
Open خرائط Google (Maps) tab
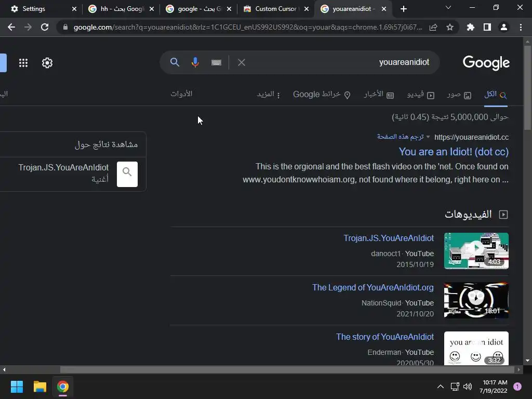(322, 95)
